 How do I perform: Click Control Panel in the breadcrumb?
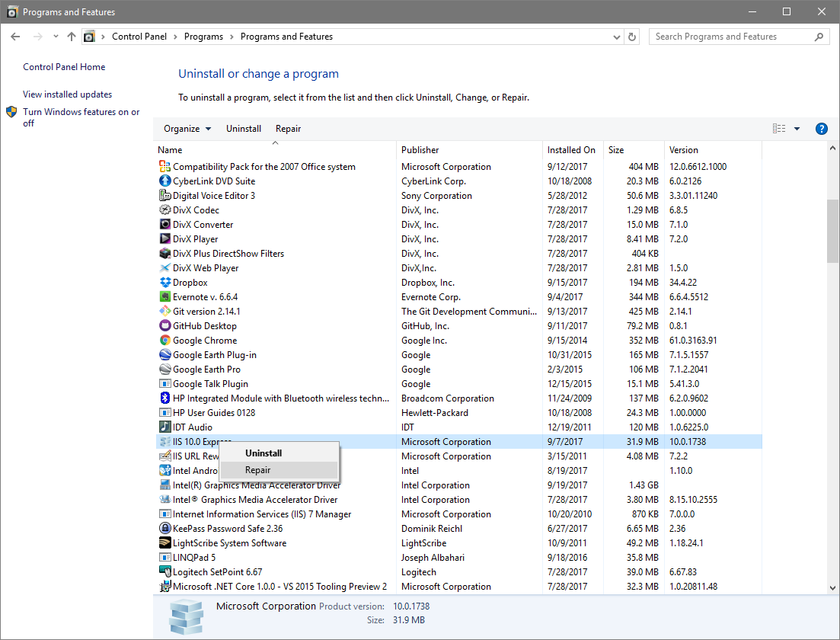point(139,37)
